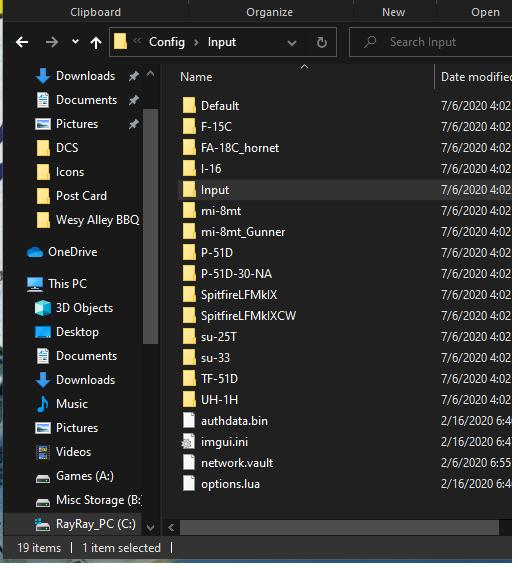Select the imgui.ini file icon
The height and width of the screenshot is (570, 518).
click(189, 442)
